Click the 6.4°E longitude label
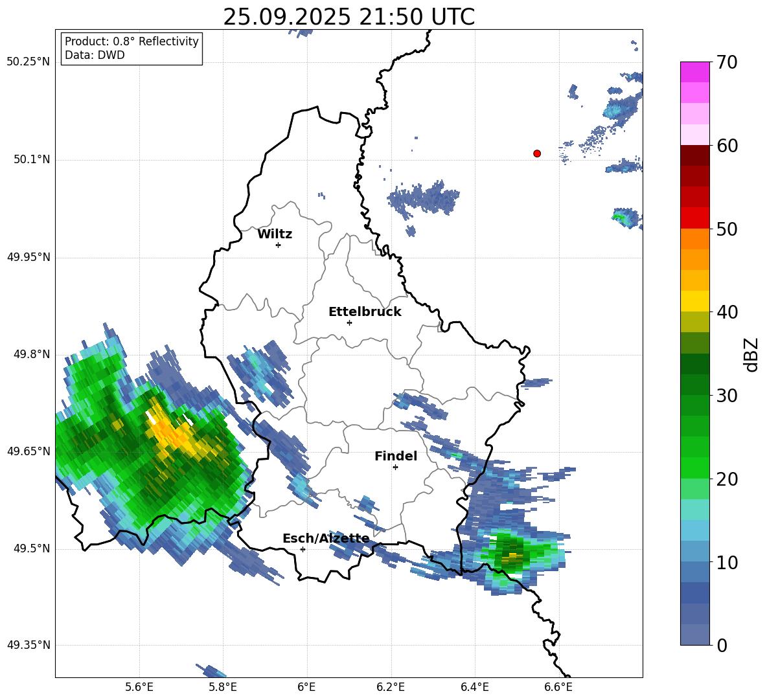Image resolution: width=767 pixels, height=700 pixels. pyautogui.click(x=474, y=687)
